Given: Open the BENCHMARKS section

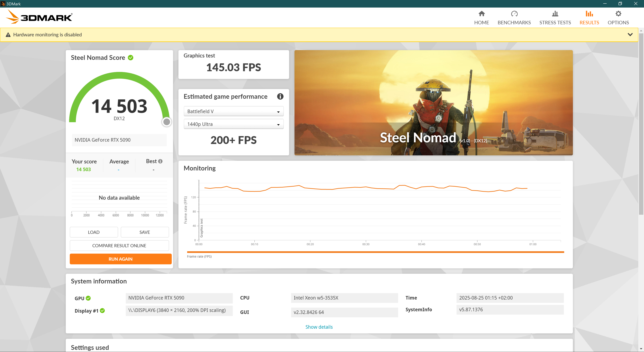Looking at the screenshot, I should (514, 18).
